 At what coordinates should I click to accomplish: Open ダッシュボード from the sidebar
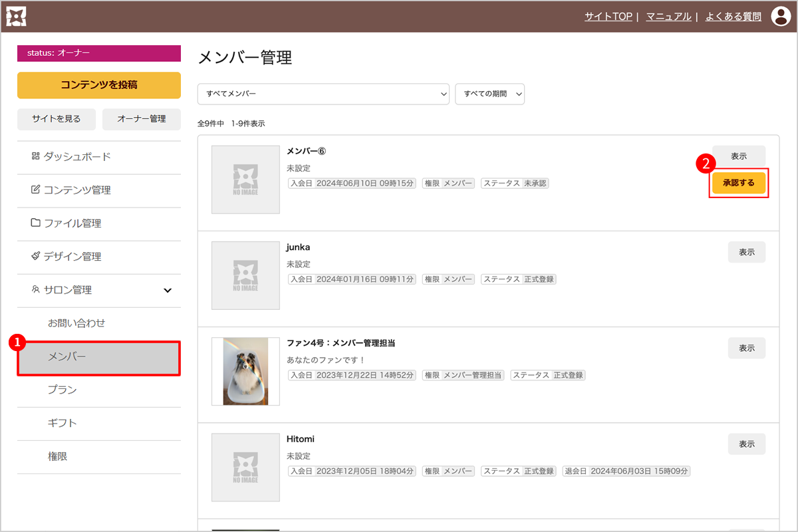point(76,157)
